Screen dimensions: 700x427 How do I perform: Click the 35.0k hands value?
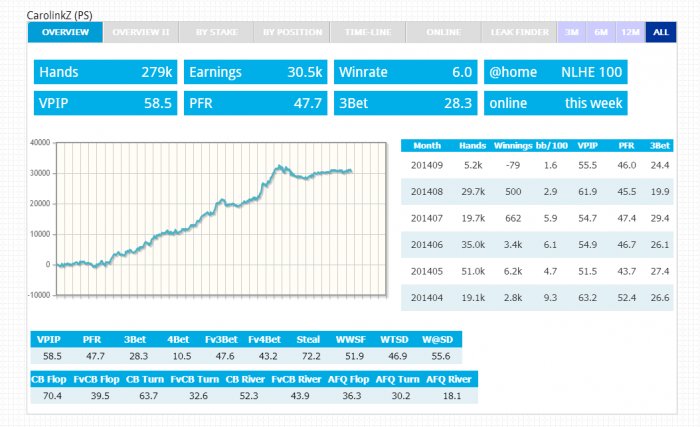point(473,244)
